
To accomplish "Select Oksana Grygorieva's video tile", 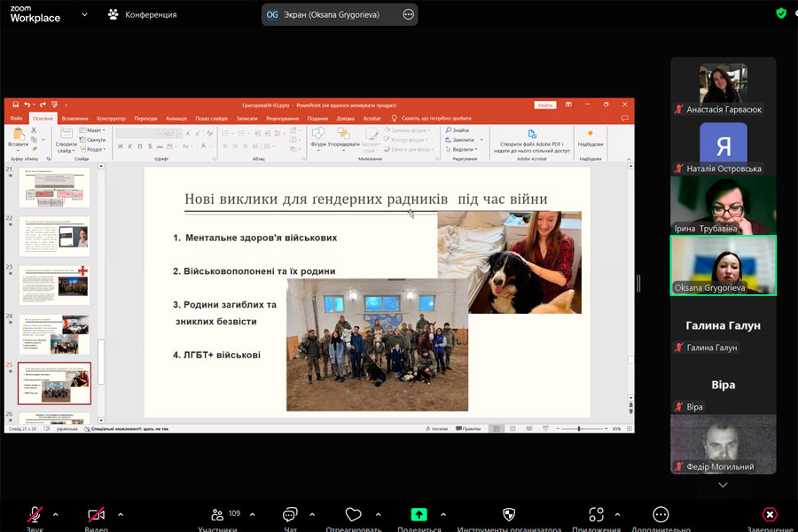I will point(723,265).
